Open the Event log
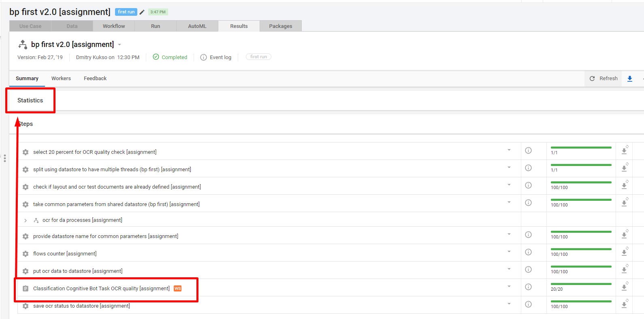Screen dimensions: 644x319 tap(216, 57)
